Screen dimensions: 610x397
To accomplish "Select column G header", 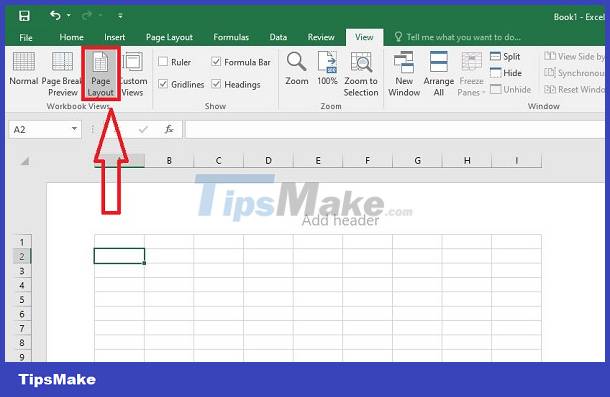I will click(417, 160).
